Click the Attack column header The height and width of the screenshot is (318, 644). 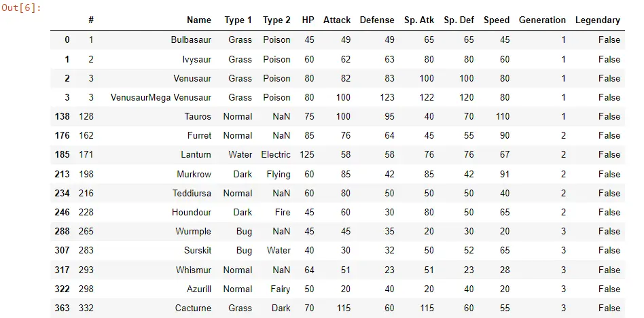pyautogui.click(x=337, y=20)
